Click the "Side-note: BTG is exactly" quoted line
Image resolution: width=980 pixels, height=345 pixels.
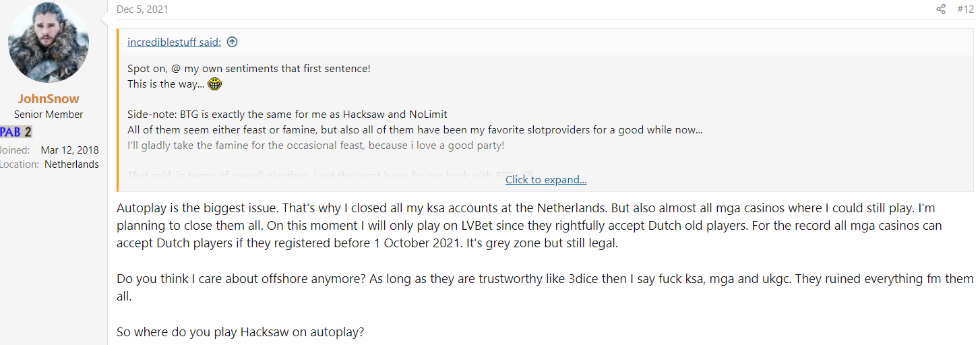point(287,115)
